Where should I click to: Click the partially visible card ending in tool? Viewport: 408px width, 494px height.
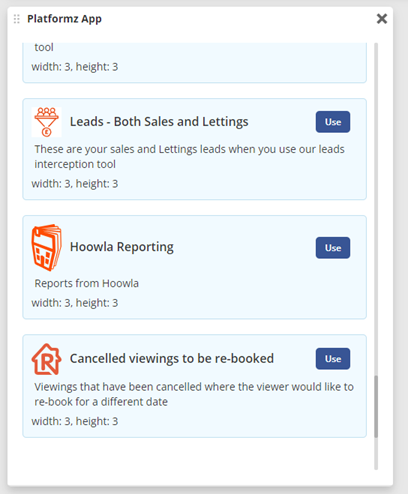click(195, 63)
